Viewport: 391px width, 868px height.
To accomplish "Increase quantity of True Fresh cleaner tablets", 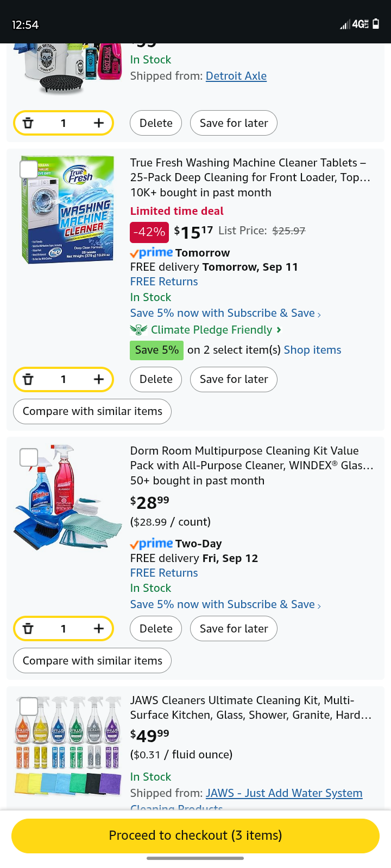I will tap(98, 379).
